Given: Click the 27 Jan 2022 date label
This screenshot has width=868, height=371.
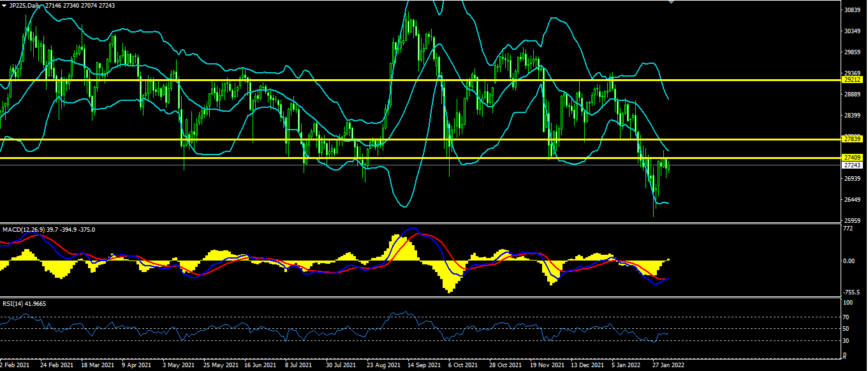Looking at the screenshot, I should 668,365.
